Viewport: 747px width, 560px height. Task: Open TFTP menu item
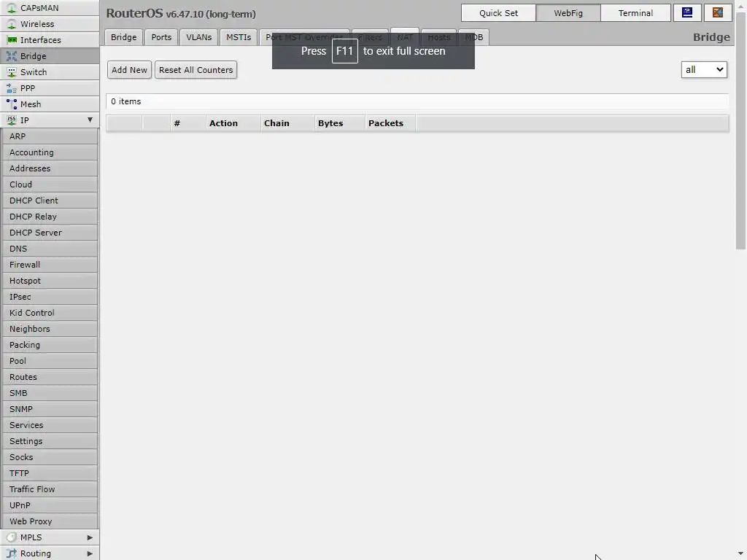point(50,473)
